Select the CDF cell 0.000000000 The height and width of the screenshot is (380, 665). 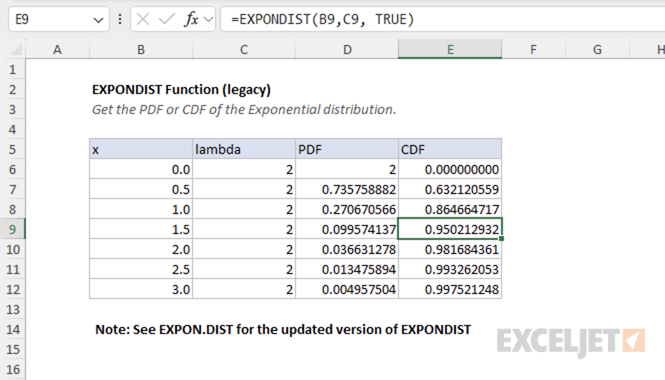450,169
